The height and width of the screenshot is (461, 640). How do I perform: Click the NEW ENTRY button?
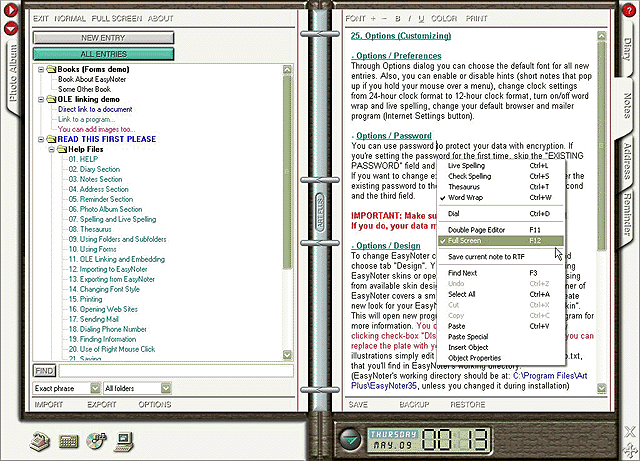(x=103, y=38)
